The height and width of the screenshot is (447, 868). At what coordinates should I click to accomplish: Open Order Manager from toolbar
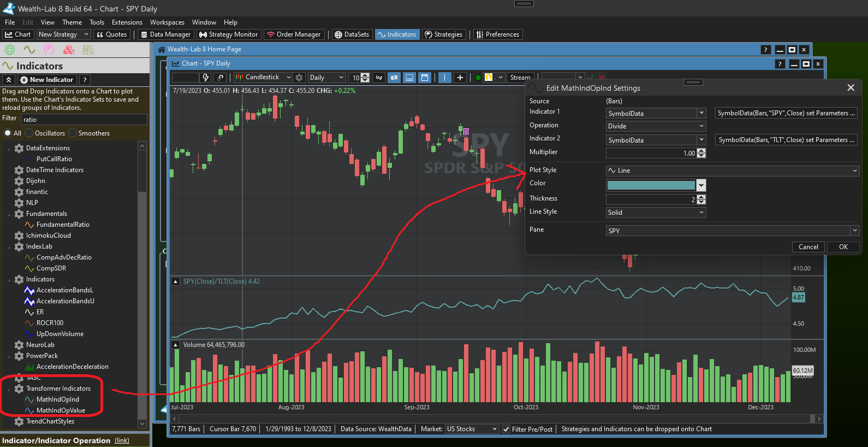[x=294, y=34]
